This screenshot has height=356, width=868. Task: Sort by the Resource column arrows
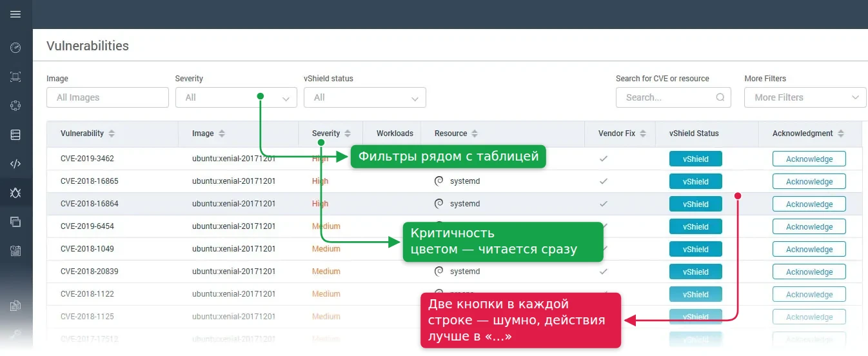(475, 133)
